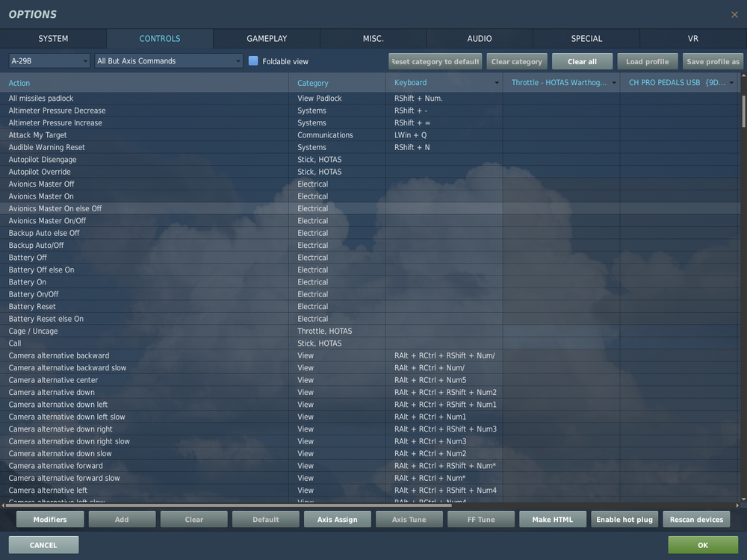The image size is (747, 560).
Task: Click the vertical scrollbar thumb
Action: [x=744, y=111]
